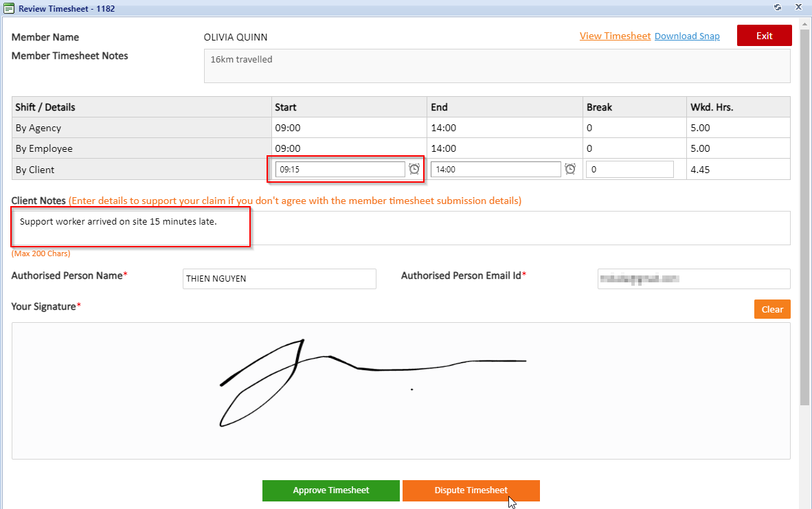Edit the By Client break field
The image size is (812, 509).
[x=630, y=169]
